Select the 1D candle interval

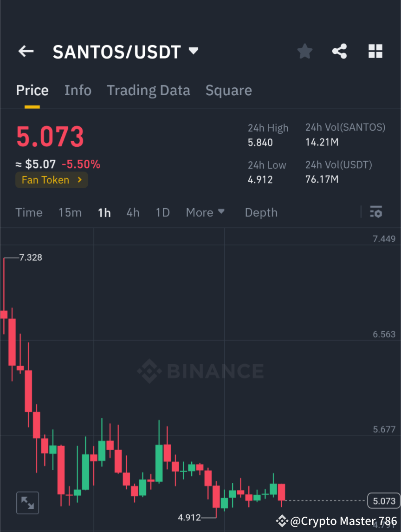[162, 212]
